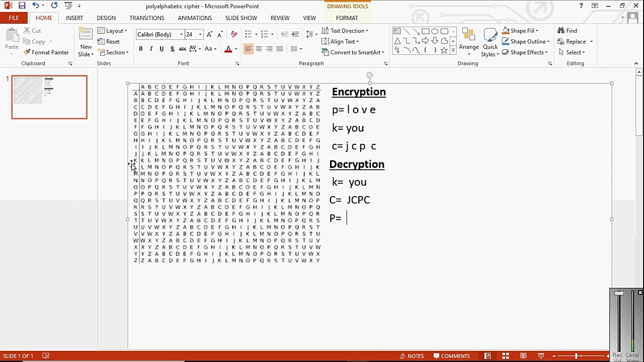
Task: Click the Clear All Formatting icon
Action: (234, 35)
